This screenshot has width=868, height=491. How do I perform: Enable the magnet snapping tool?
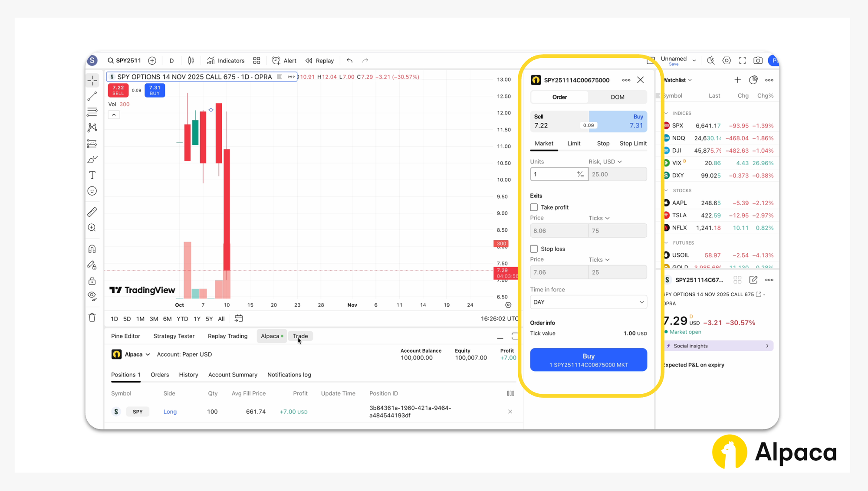click(x=92, y=249)
